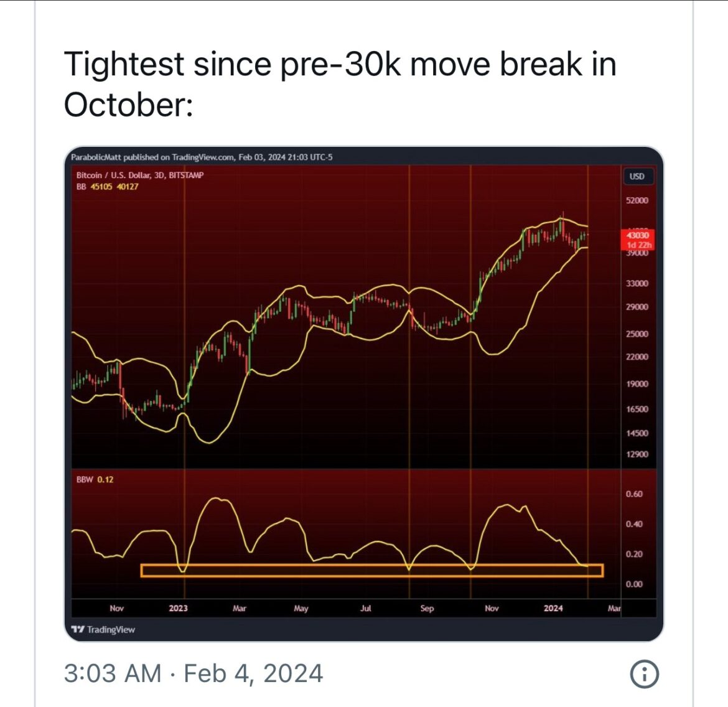Click the Bitcoin / U.S. Dollar, 3D, BITSTAMP title
This screenshot has height=707, width=728.
(x=140, y=175)
